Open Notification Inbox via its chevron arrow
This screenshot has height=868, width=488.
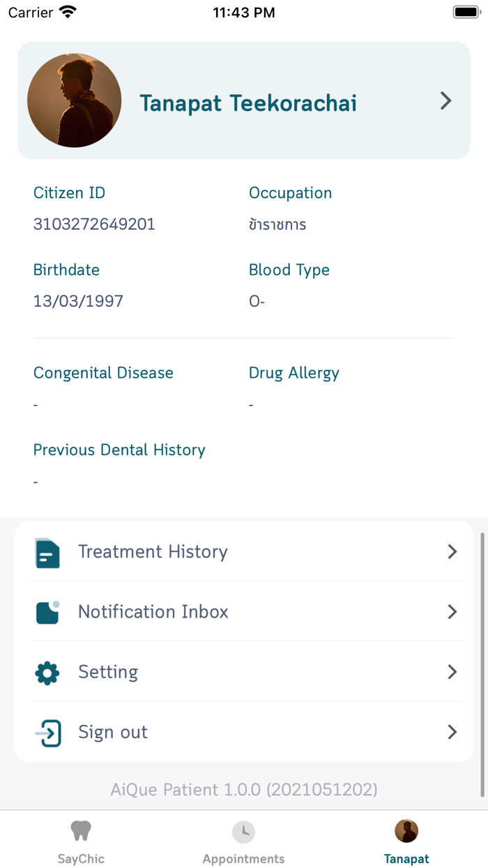click(452, 612)
